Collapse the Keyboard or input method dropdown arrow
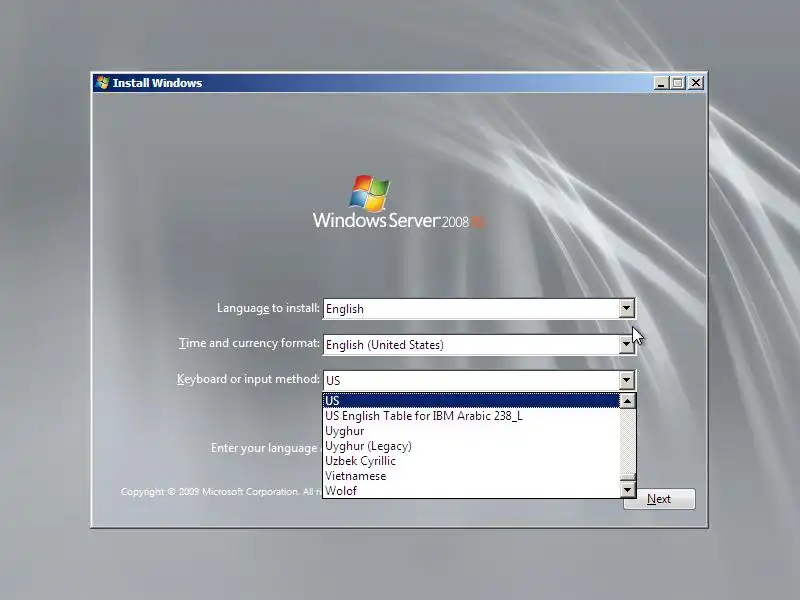Viewport: 800px width, 600px height. point(627,380)
